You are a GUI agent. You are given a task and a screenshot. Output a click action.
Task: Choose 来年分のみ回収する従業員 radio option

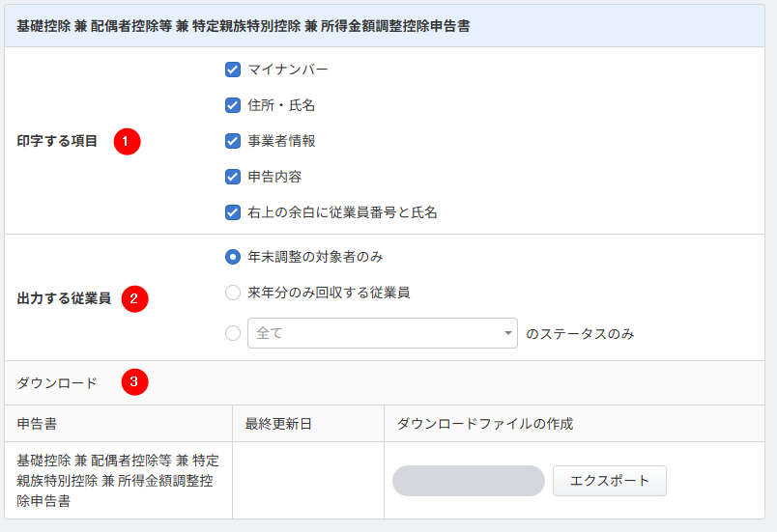[232, 293]
